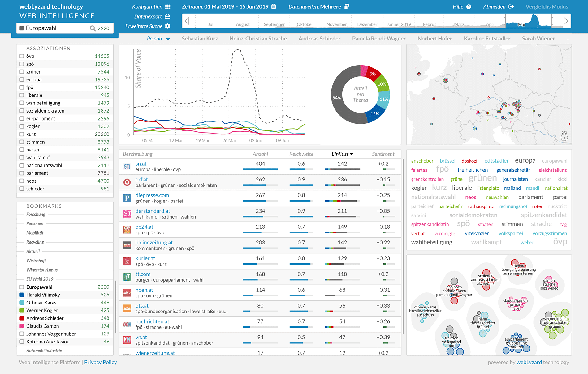Select Sebastian Kurz person tab
588x374 pixels.
(x=200, y=39)
